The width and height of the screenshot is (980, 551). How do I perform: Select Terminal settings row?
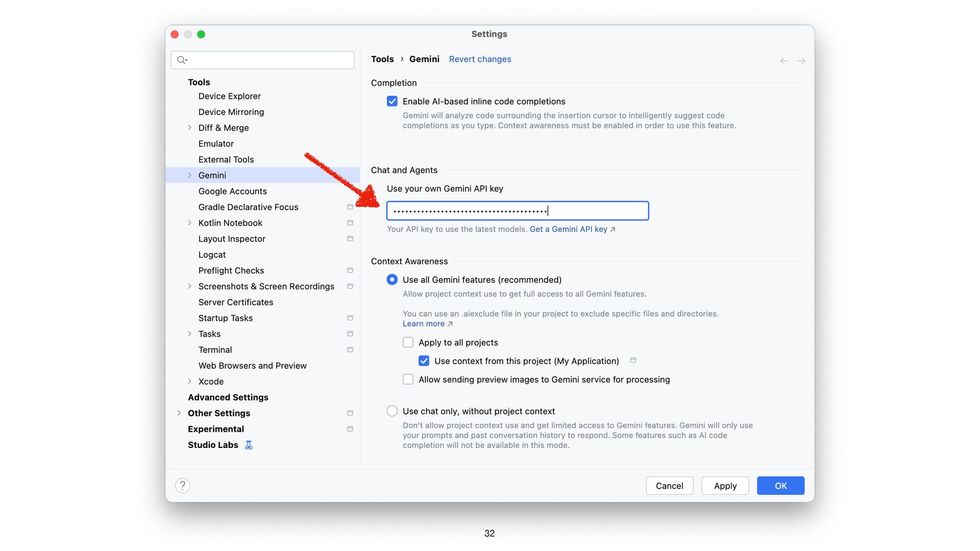point(262,349)
